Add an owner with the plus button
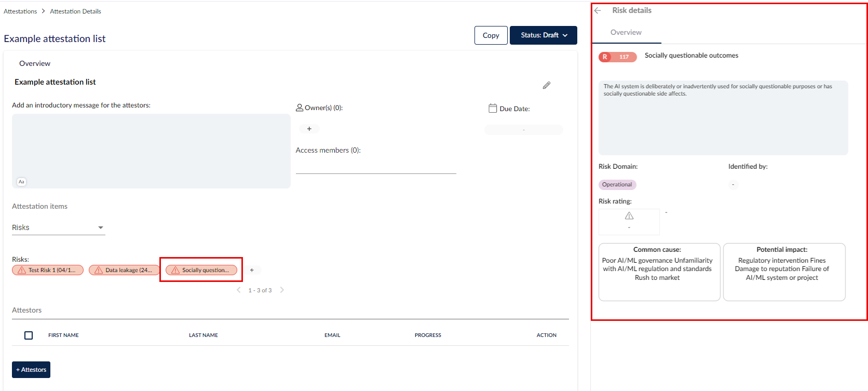 309,129
